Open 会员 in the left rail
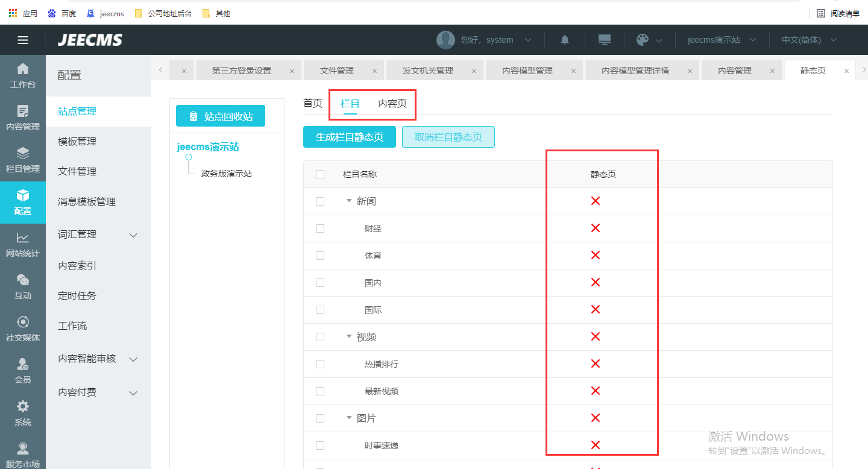The image size is (868, 469). pos(23,371)
